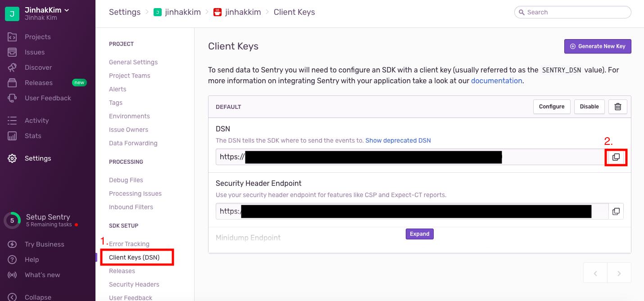Disable the default client key
This screenshot has height=301, width=644.
589,107
